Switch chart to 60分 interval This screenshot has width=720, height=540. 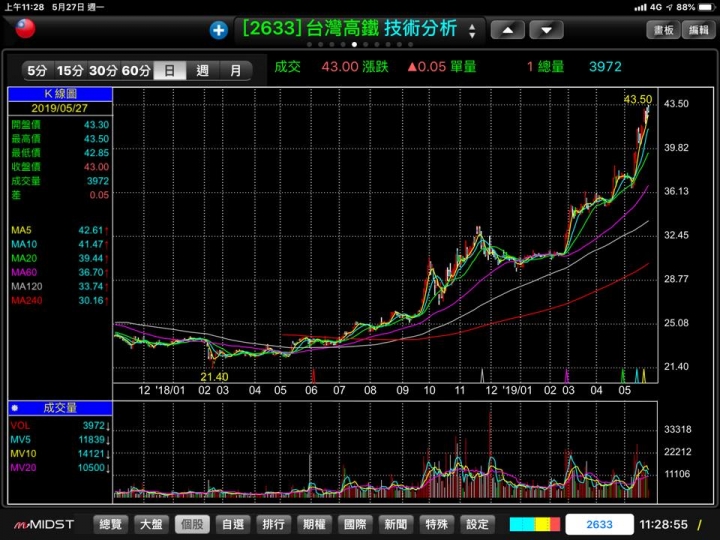pos(136,71)
